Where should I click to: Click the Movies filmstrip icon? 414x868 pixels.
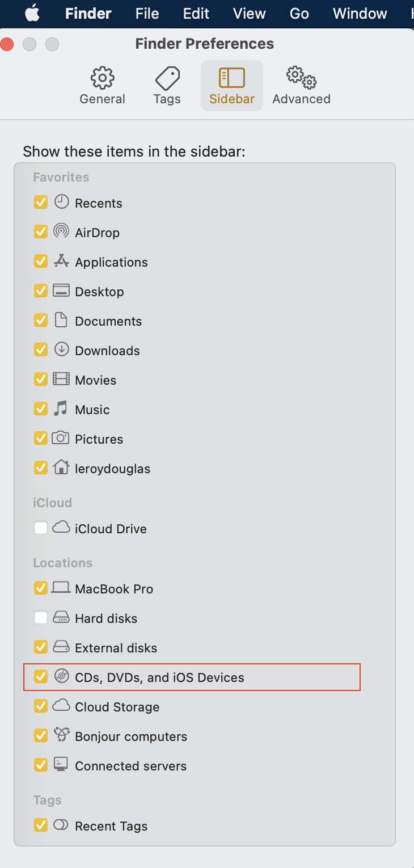click(61, 379)
